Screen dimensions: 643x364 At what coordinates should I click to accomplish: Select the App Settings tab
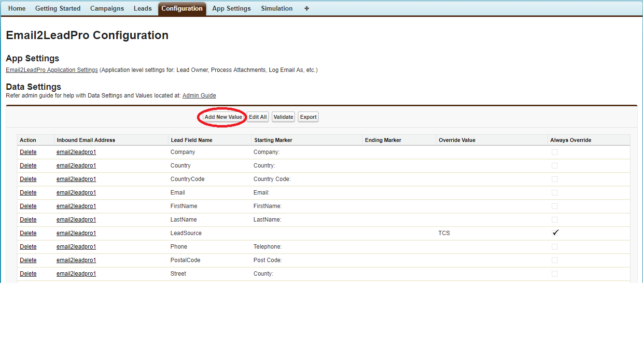click(x=231, y=9)
